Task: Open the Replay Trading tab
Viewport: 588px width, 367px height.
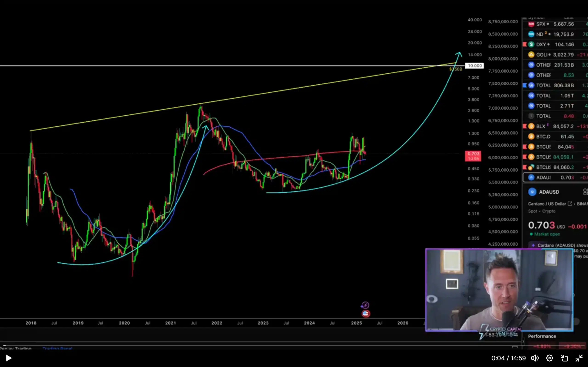Action: click(x=16, y=348)
